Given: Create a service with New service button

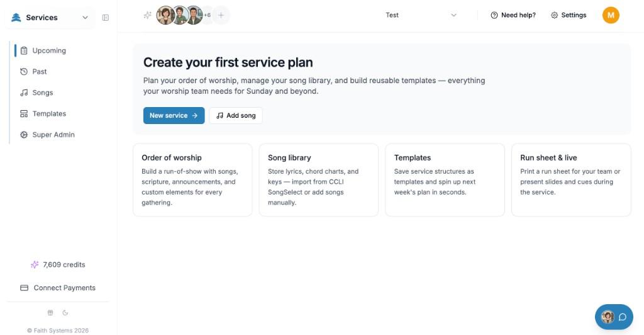Looking at the screenshot, I should click(174, 115).
